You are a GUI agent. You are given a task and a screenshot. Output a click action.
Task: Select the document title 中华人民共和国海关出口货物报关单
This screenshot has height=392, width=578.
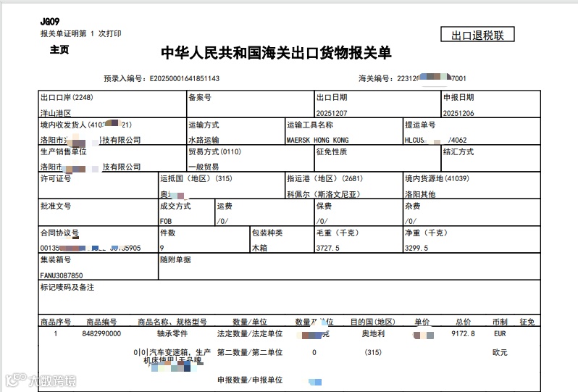(x=276, y=53)
